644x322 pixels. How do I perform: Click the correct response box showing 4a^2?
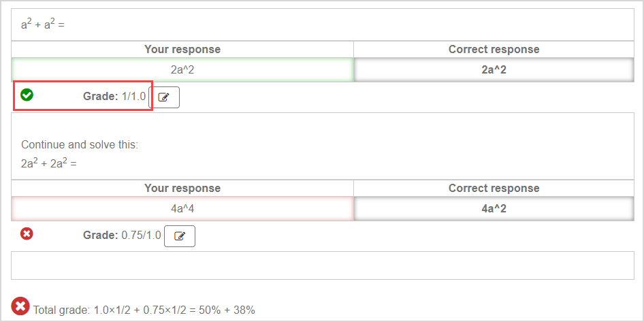(x=494, y=209)
